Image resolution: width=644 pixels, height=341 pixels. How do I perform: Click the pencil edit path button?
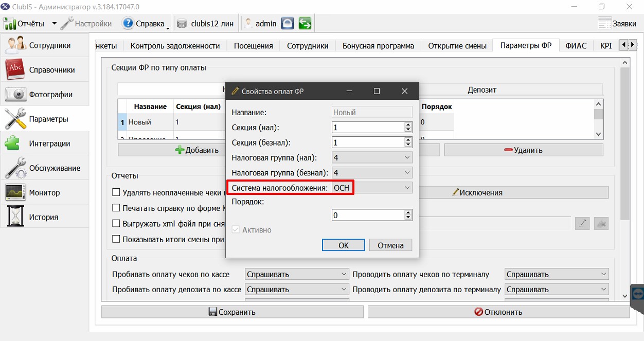coord(582,223)
